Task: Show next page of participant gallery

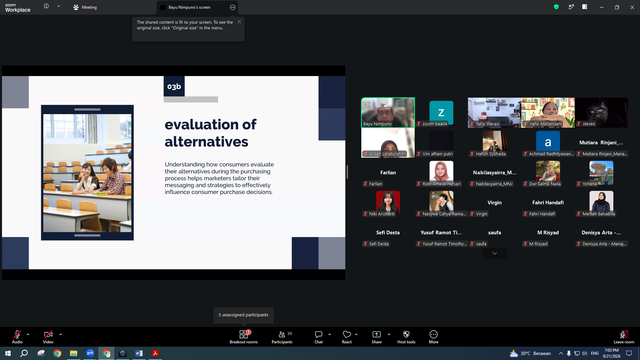Action: 494,253
